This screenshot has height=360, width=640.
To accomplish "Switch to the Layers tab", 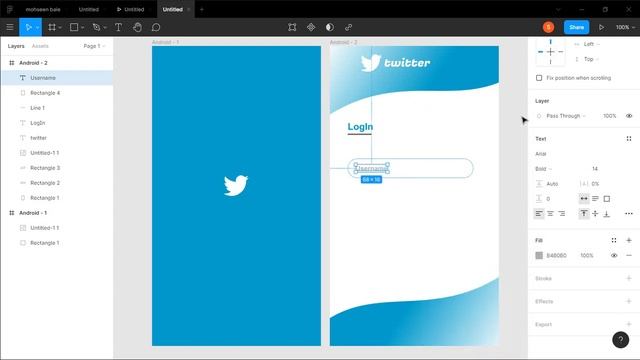I will click(16, 46).
